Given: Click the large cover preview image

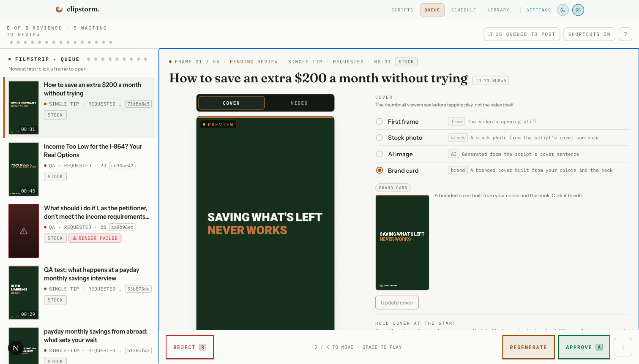Looking at the screenshot, I should click(x=265, y=223).
